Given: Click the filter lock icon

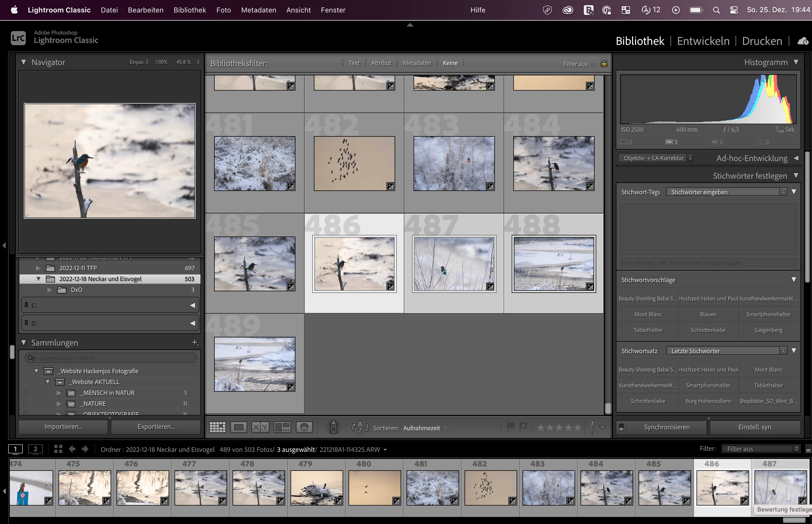Looking at the screenshot, I should [x=604, y=63].
